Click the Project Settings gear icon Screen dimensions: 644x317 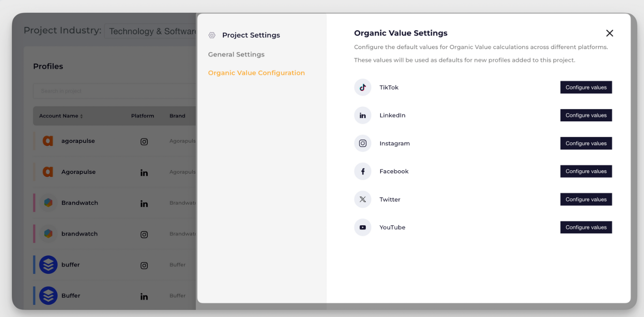click(x=212, y=35)
